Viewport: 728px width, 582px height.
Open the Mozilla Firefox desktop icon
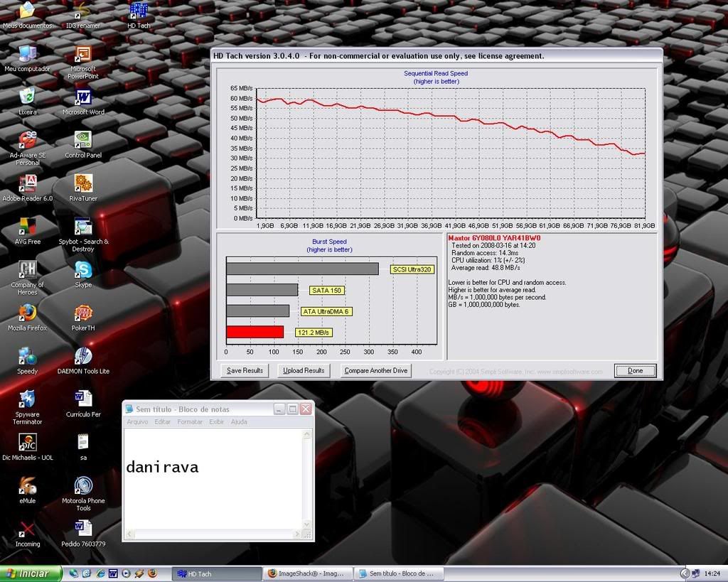point(27,313)
